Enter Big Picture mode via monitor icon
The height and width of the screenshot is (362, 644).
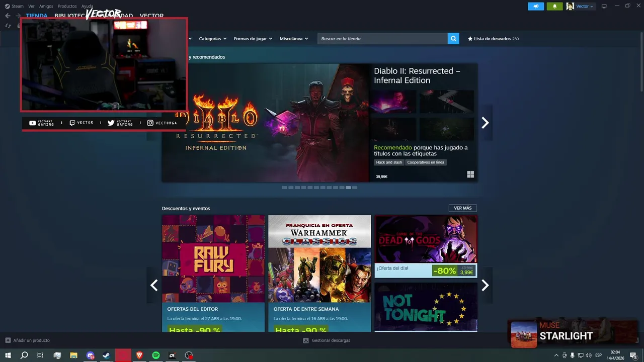click(604, 6)
